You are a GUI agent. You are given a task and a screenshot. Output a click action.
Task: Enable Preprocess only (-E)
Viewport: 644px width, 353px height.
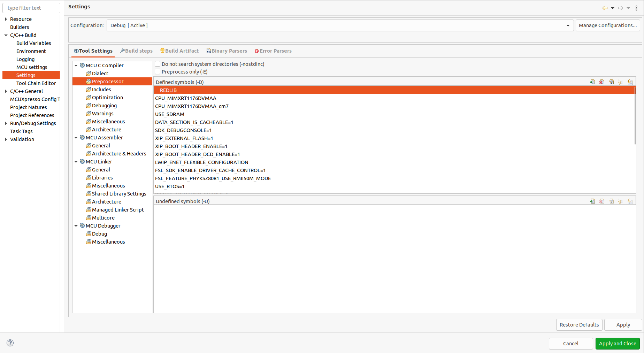click(x=157, y=71)
